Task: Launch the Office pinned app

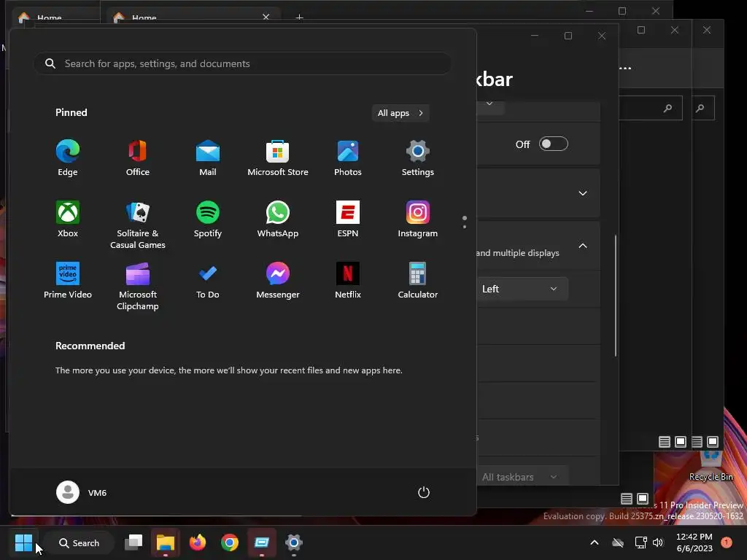Action: pos(138,158)
